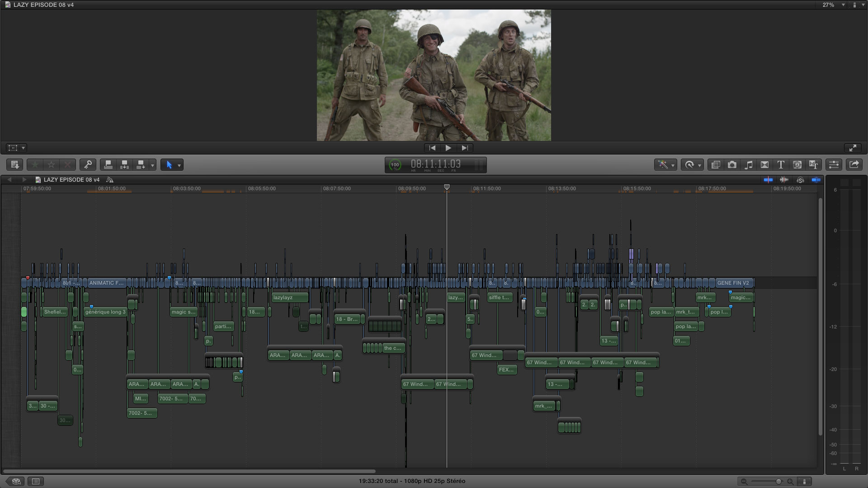
Task: Click the share project icon
Action: (854, 165)
